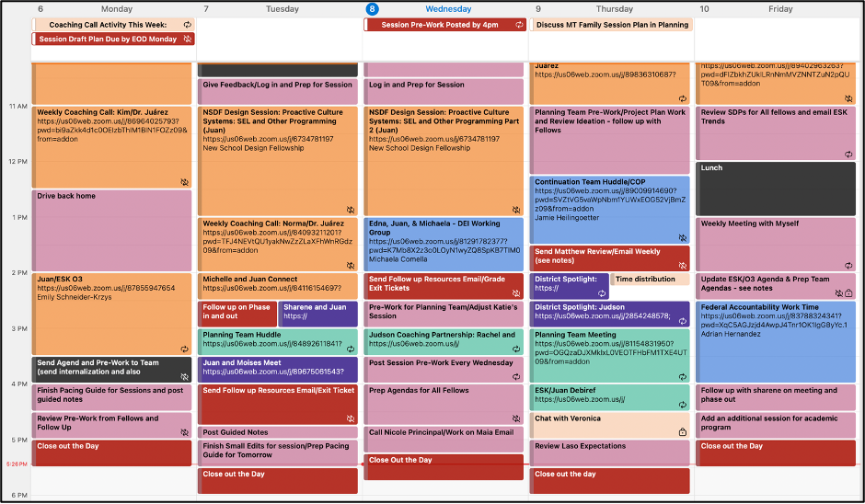The image size is (865, 504).
Task: Open the Lunch event on Friday
Action: click(x=776, y=189)
